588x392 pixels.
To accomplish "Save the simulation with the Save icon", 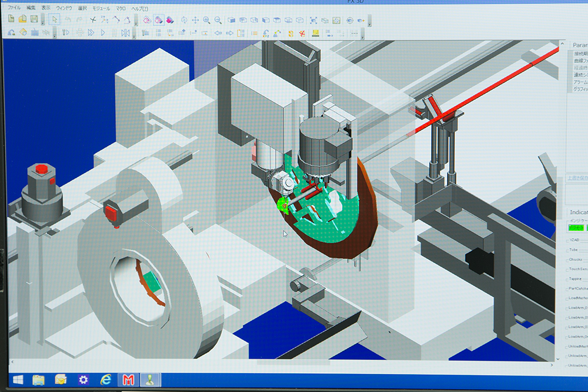I will [34, 19].
